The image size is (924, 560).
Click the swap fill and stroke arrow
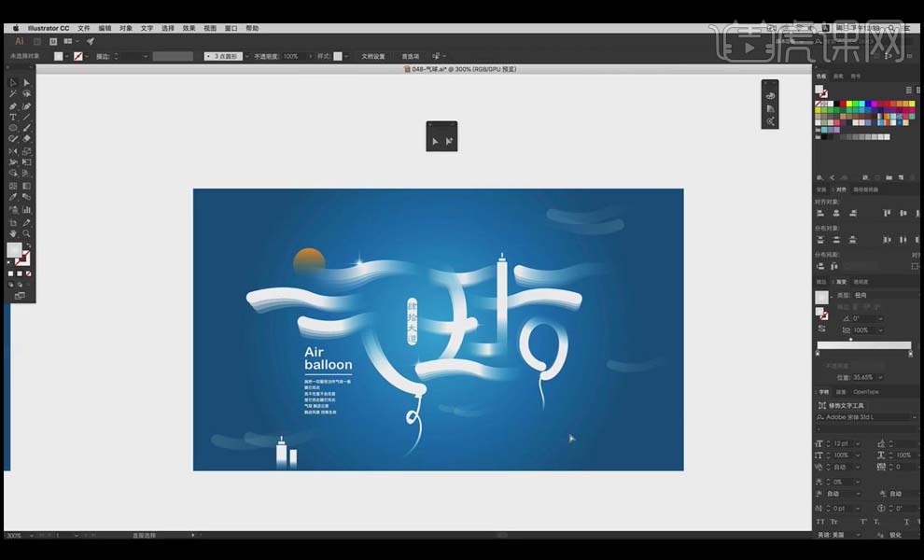click(x=28, y=245)
